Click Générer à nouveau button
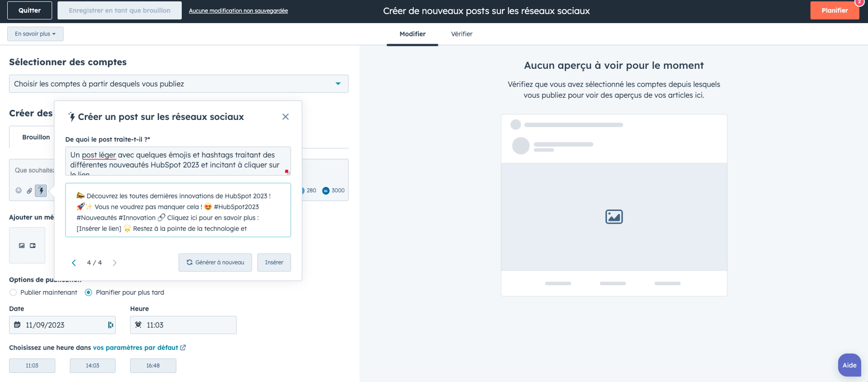This screenshot has width=868, height=382. pyautogui.click(x=215, y=263)
